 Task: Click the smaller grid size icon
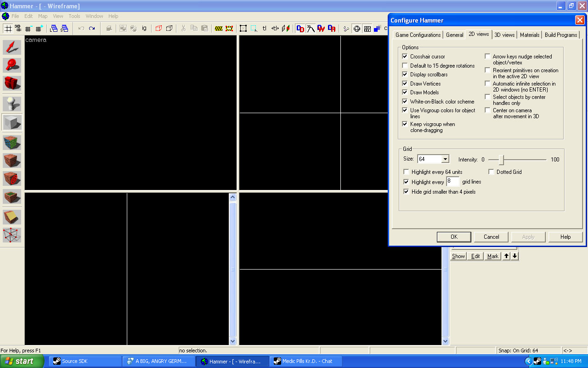click(28, 29)
